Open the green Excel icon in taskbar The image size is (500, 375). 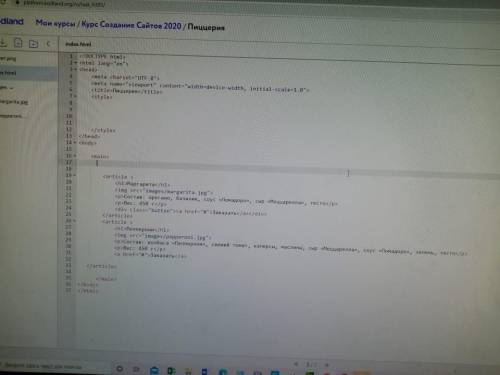point(171,371)
